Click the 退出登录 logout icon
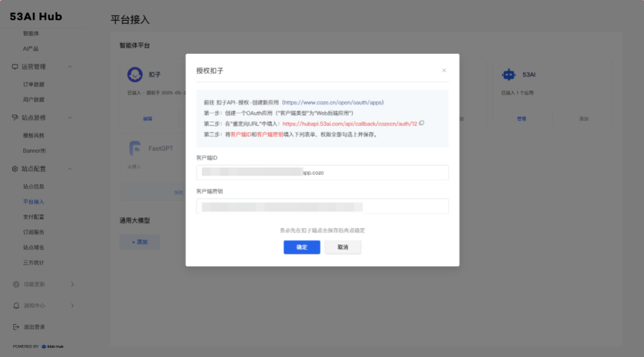The width and height of the screenshot is (644, 357). 16,327
